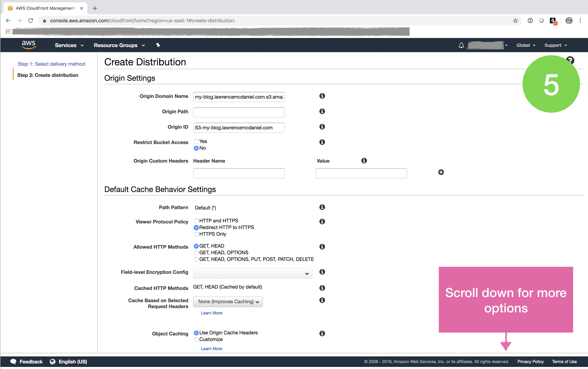Click the AWS logo home icon
Image resolution: width=588 pixels, height=369 pixels.
[x=29, y=45]
